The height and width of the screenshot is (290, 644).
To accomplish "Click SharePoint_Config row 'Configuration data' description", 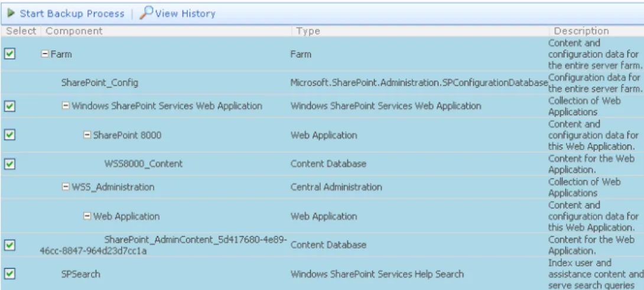I will (x=595, y=83).
